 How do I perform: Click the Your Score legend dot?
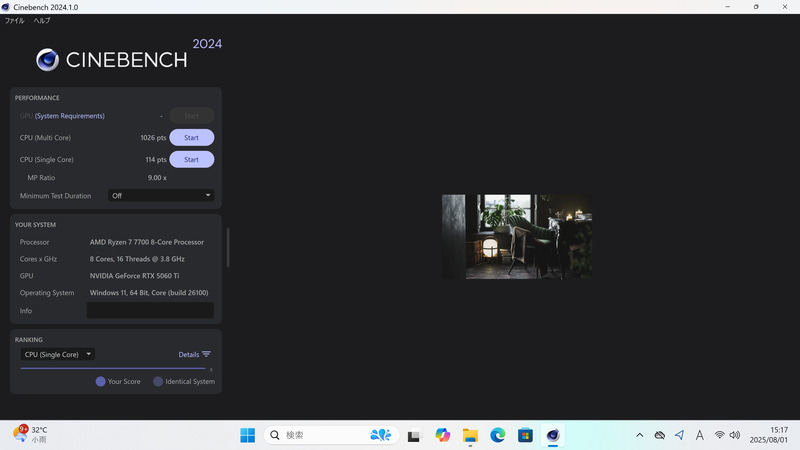(101, 381)
